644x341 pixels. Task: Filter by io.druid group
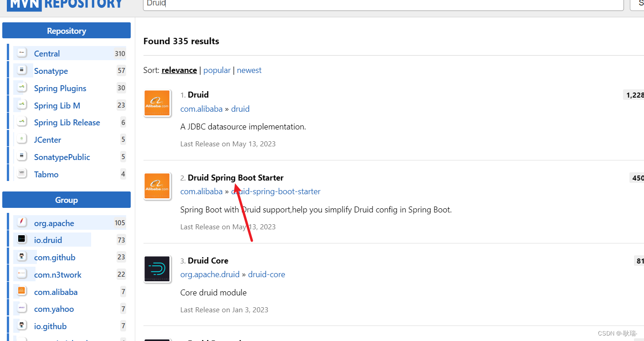point(48,240)
